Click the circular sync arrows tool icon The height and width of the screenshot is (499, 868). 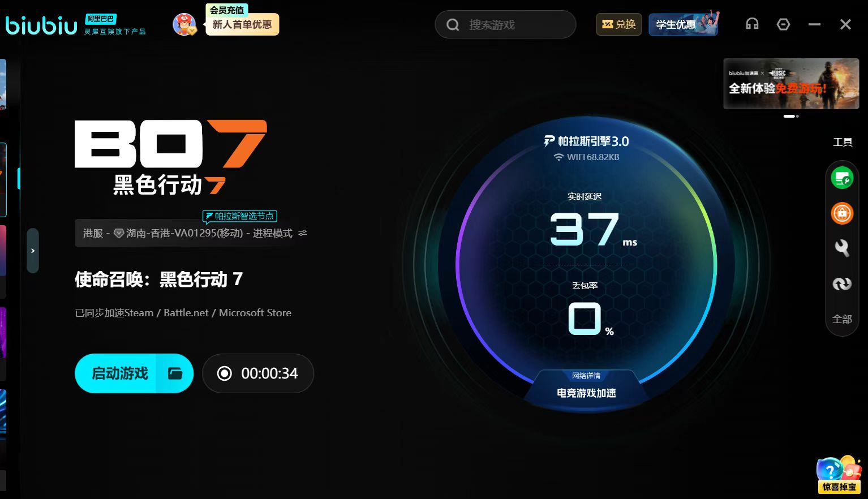(842, 283)
